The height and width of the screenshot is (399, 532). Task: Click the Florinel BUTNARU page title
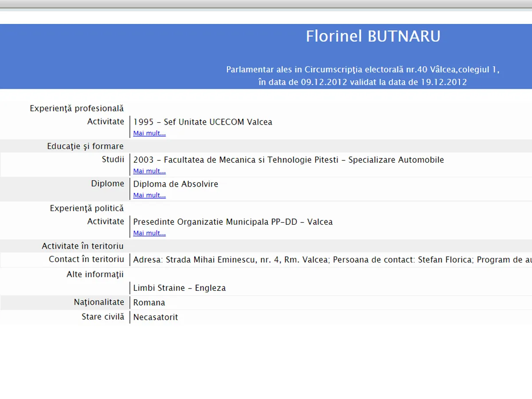373,36
